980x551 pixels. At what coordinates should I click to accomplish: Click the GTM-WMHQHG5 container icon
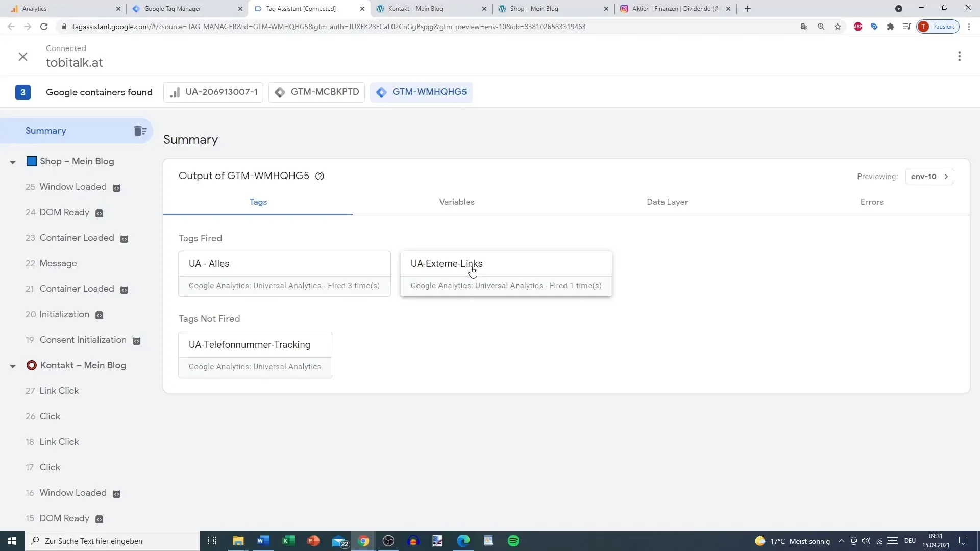[382, 92]
